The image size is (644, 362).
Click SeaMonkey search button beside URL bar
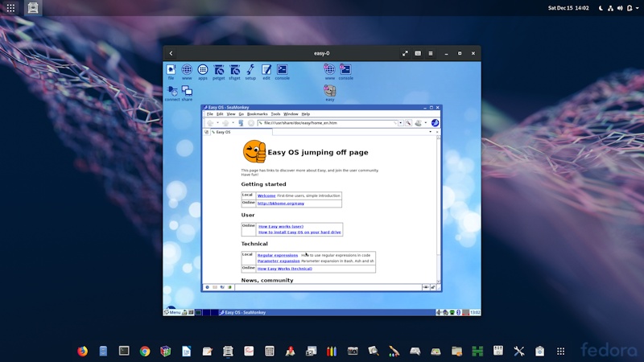(x=408, y=123)
